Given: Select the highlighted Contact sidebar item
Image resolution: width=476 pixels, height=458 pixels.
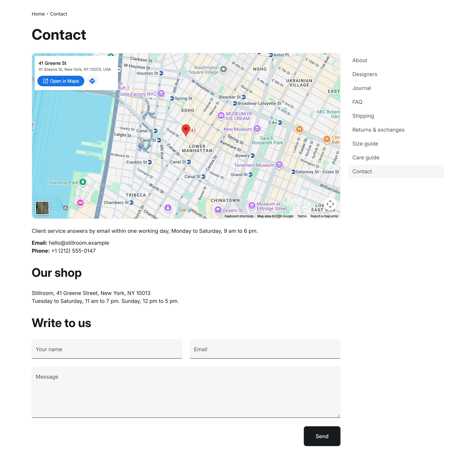Looking at the screenshot, I should click(396, 171).
